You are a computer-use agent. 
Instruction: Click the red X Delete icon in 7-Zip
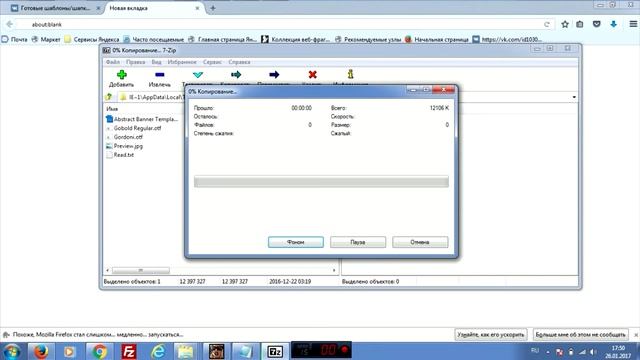(x=313, y=75)
